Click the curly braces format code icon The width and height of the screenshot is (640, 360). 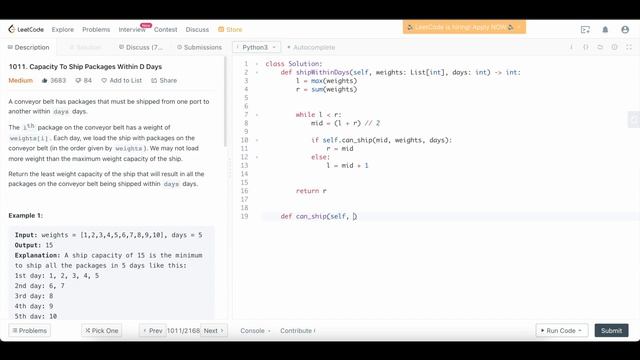pos(586,47)
